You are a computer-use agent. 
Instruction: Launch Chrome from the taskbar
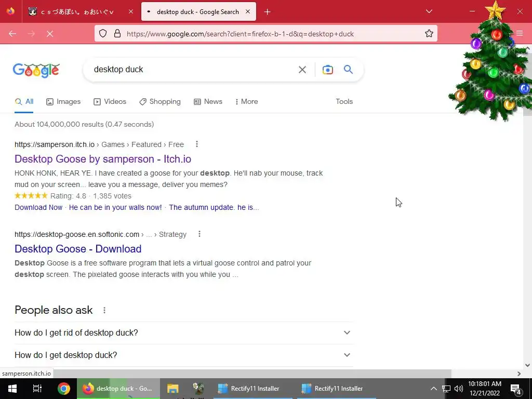tap(63, 389)
